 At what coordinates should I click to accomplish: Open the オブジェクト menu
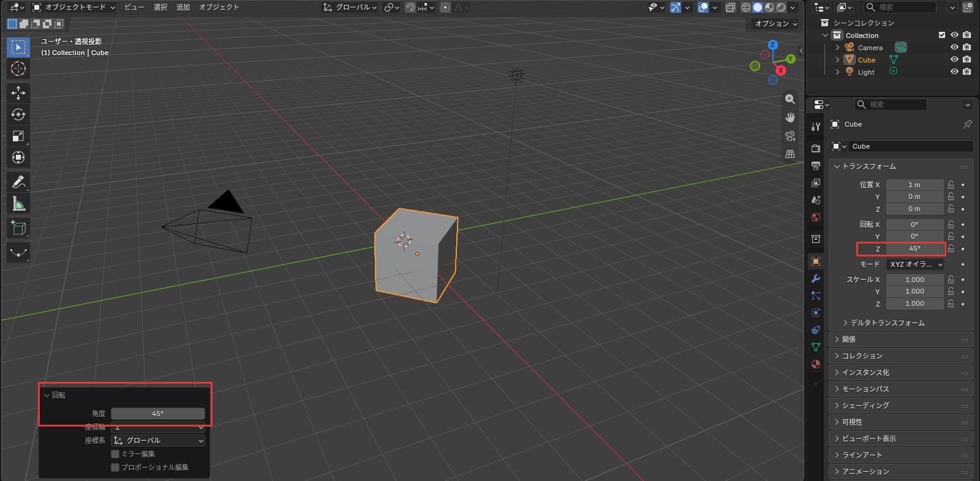click(219, 7)
